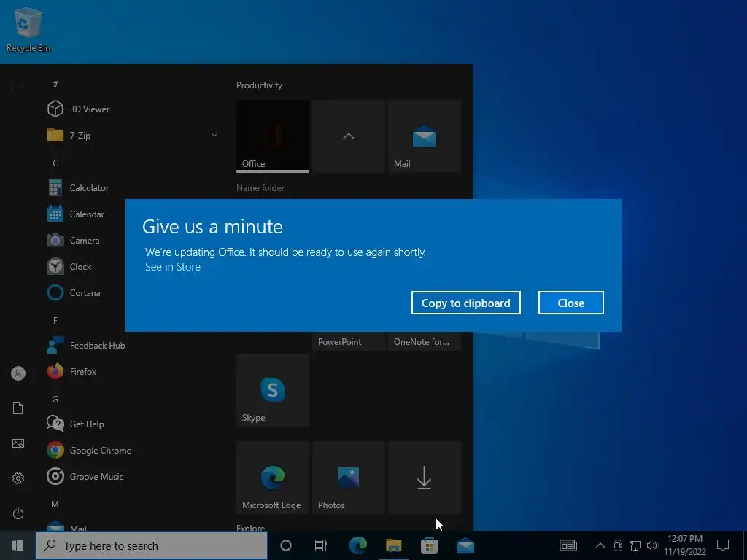Click the Productivity group title
The width and height of the screenshot is (747, 560).
259,85
